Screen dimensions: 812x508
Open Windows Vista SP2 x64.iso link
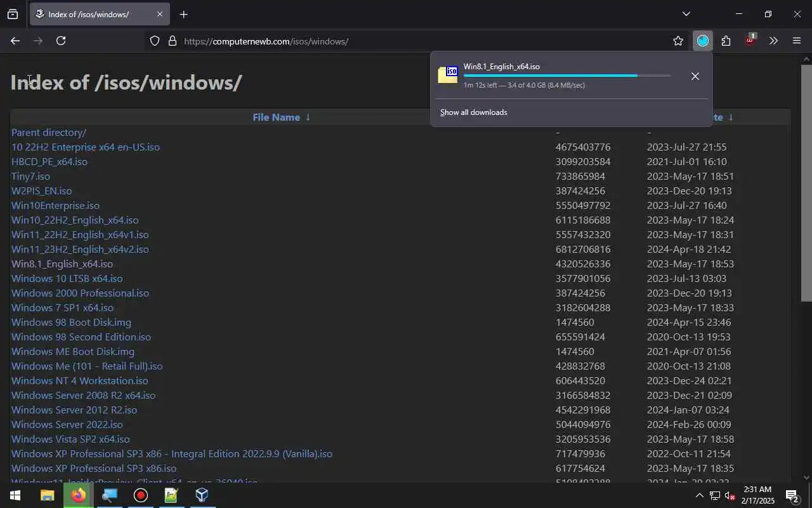(70, 439)
